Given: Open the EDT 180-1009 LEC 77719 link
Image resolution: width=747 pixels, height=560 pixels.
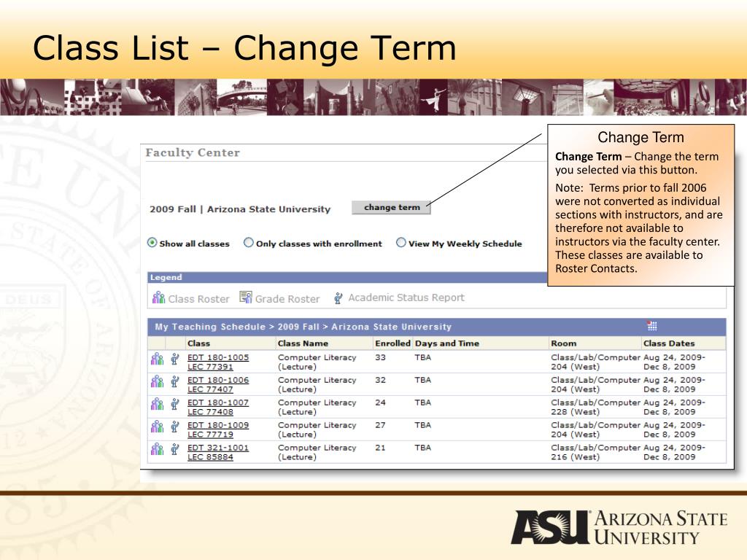Looking at the screenshot, I should coord(217,429).
